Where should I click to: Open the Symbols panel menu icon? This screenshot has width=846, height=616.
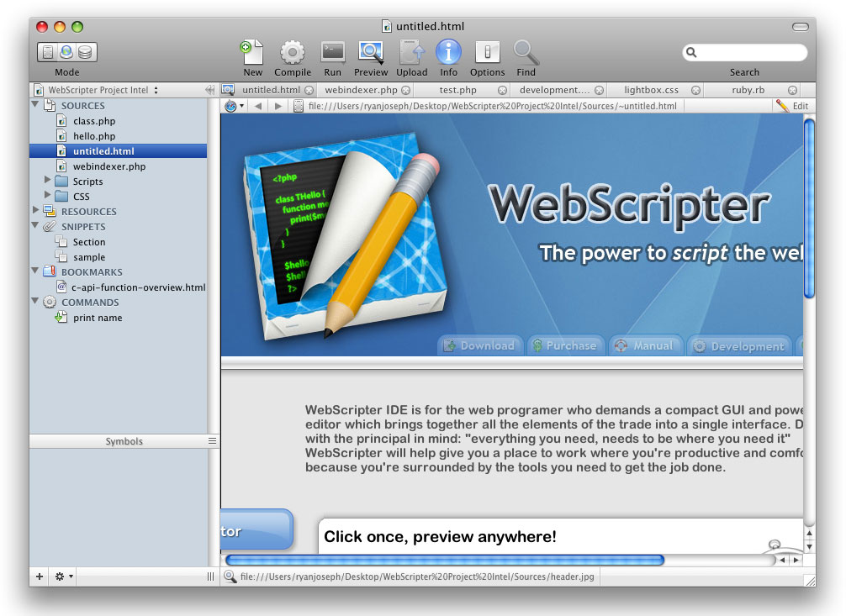click(x=212, y=440)
